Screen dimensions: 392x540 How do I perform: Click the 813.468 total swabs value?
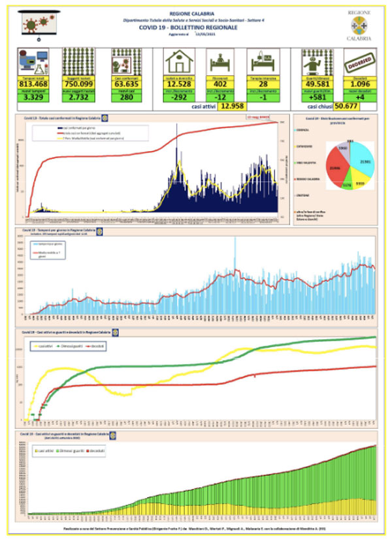pos(33,84)
